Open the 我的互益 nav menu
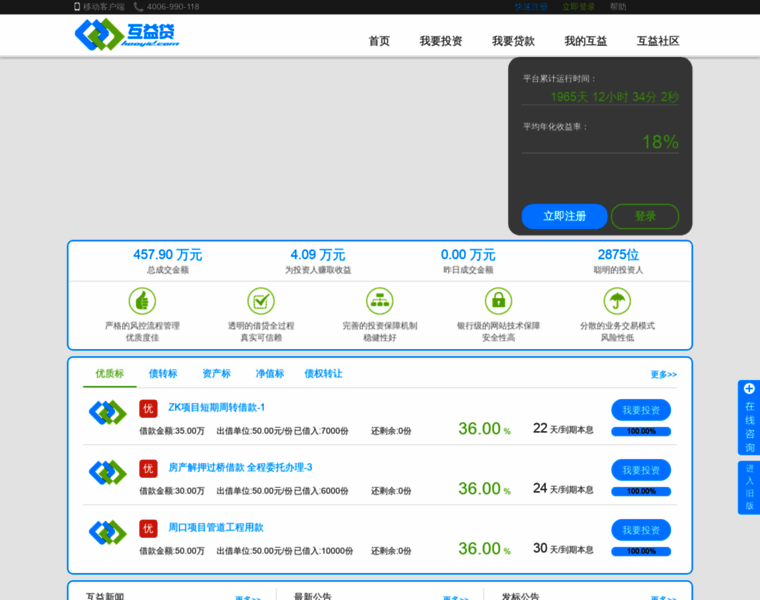The width and height of the screenshot is (760, 600). (x=586, y=41)
